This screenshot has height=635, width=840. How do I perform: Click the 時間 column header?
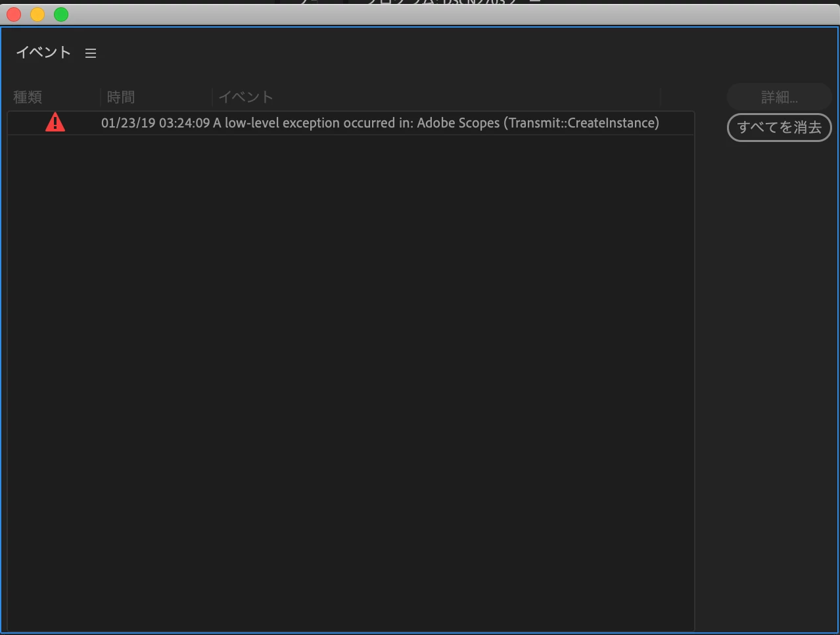pyautogui.click(x=121, y=97)
